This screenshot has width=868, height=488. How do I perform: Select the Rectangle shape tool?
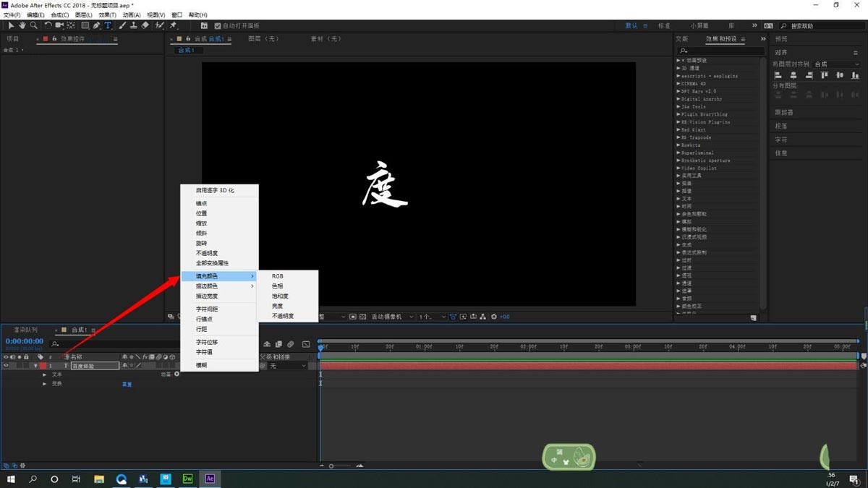[x=84, y=25]
